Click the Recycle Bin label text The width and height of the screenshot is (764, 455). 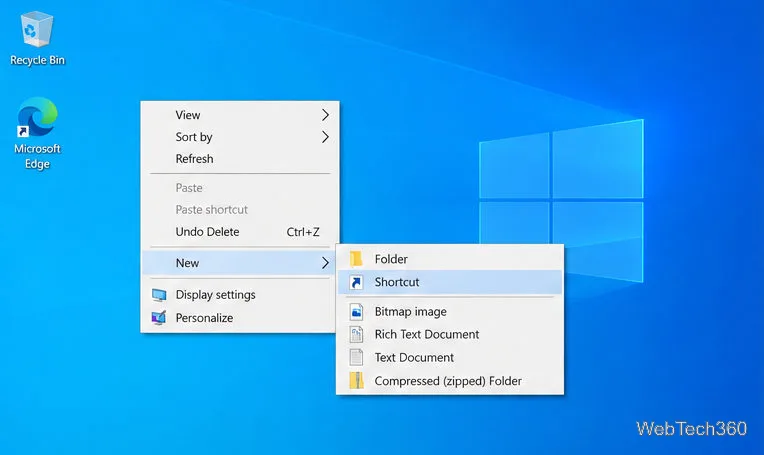(x=37, y=60)
